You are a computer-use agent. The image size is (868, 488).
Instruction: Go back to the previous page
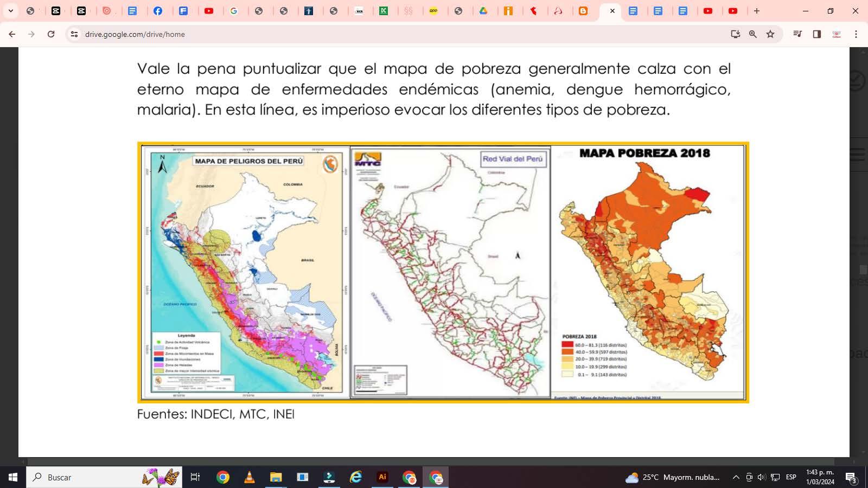12,34
